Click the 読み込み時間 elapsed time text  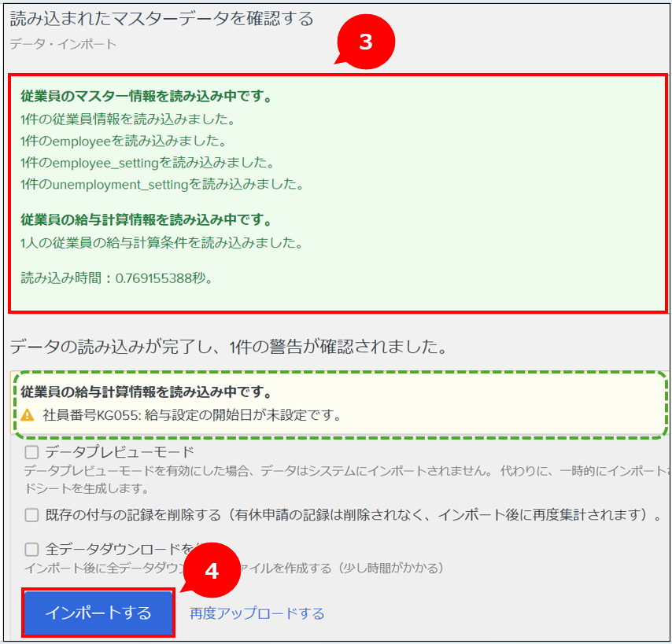point(116,278)
